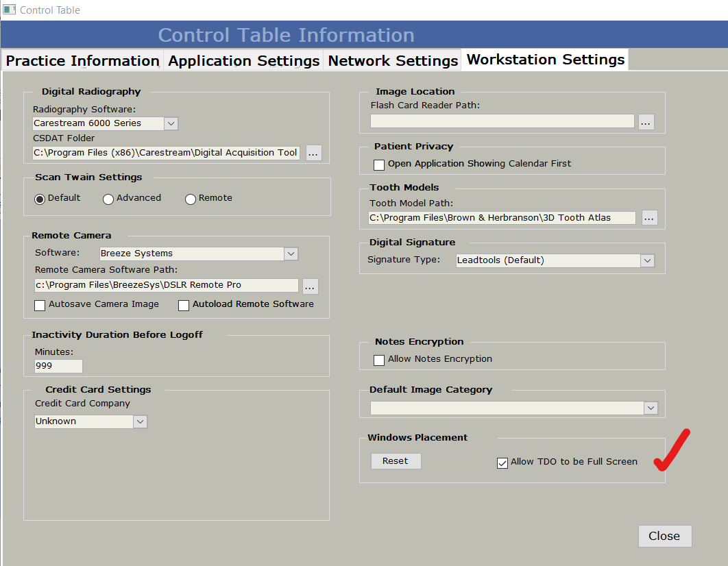Expand the Credit Card Company dropdown
The image size is (728, 566).
(x=140, y=421)
